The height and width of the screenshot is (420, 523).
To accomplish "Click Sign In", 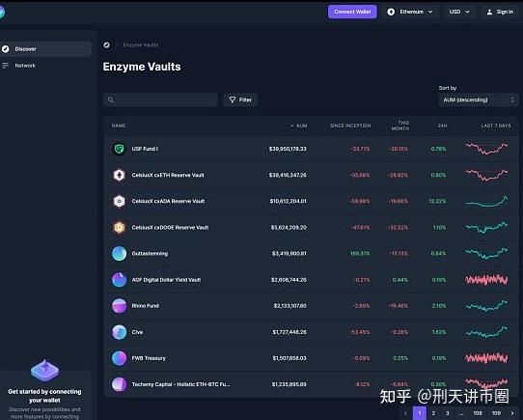I will click(x=500, y=12).
